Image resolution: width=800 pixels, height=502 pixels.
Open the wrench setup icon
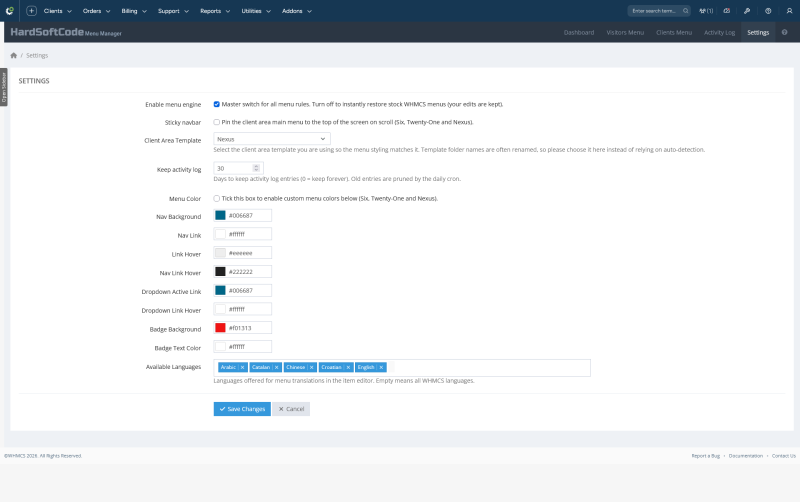click(x=747, y=11)
